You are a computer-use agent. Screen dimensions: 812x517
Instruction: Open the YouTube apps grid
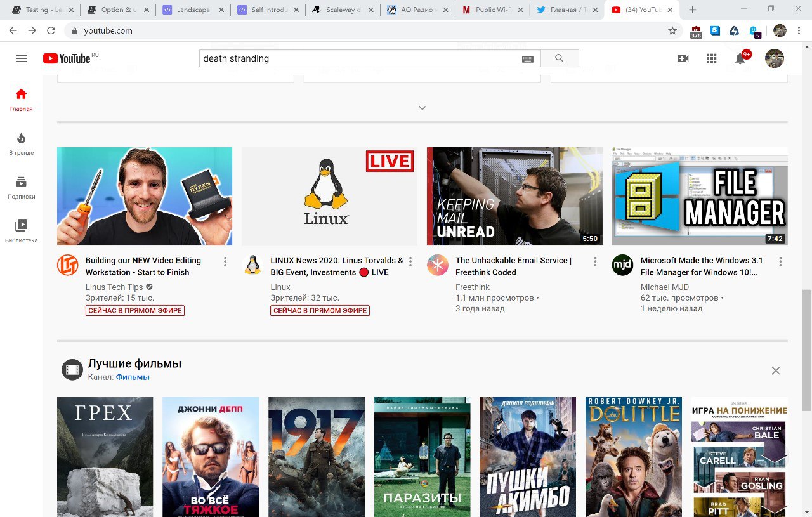pyautogui.click(x=711, y=58)
